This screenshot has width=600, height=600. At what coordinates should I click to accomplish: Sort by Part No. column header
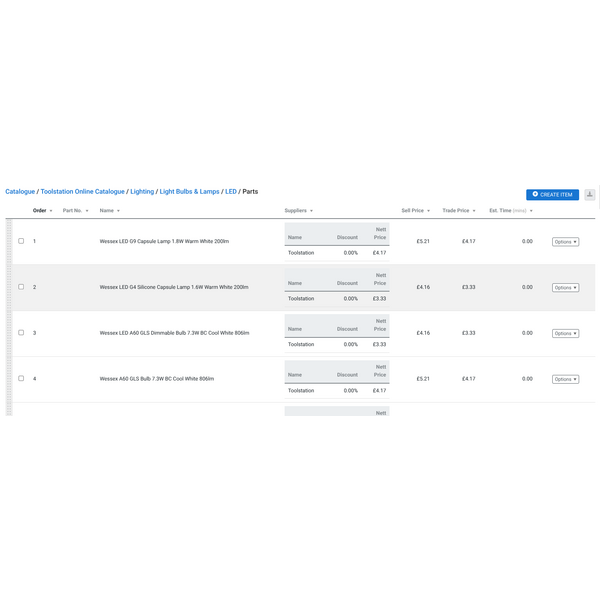click(x=75, y=211)
